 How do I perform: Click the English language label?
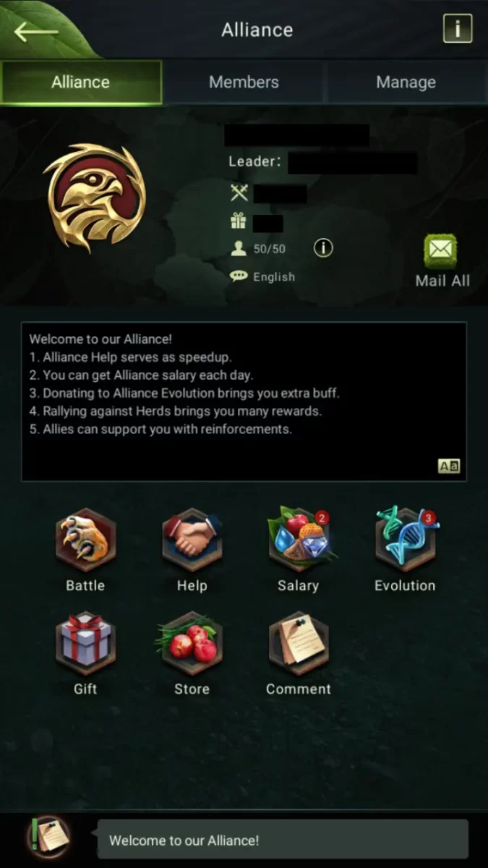pyautogui.click(x=274, y=277)
